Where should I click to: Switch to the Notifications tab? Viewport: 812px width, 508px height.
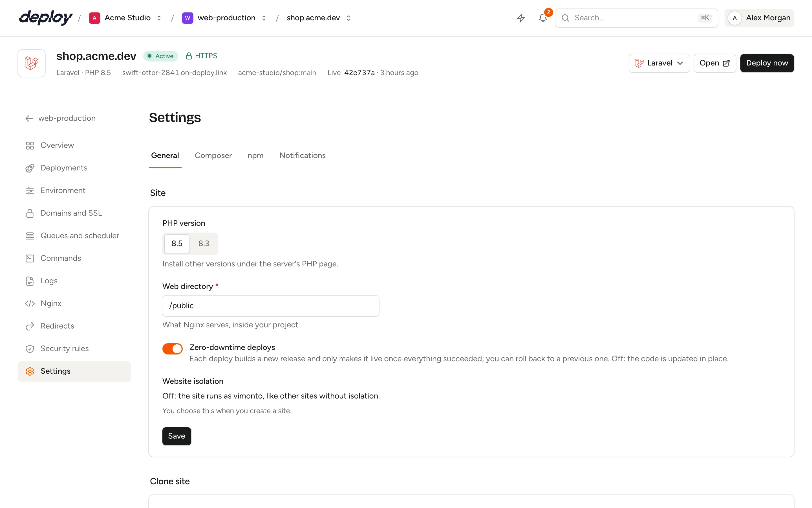coord(303,156)
